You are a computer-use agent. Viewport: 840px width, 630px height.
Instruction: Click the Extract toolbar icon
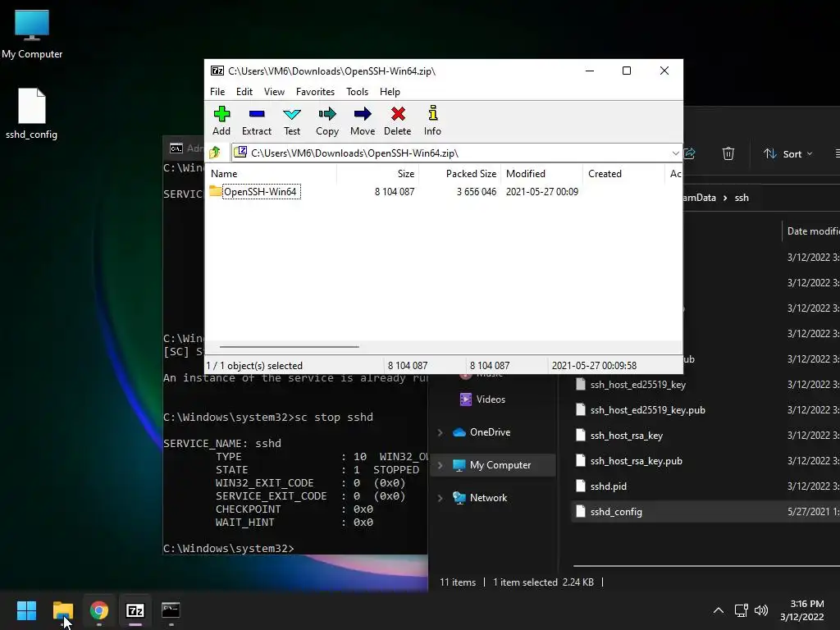coord(257,121)
